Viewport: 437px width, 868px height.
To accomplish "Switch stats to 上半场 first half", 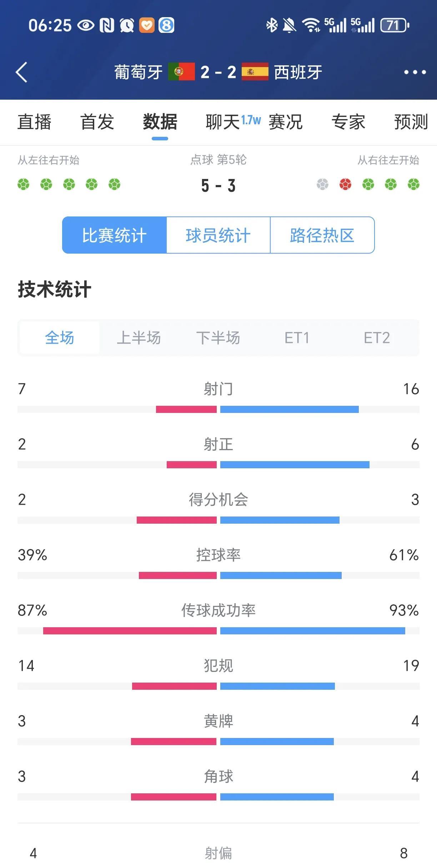I will (x=139, y=338).
